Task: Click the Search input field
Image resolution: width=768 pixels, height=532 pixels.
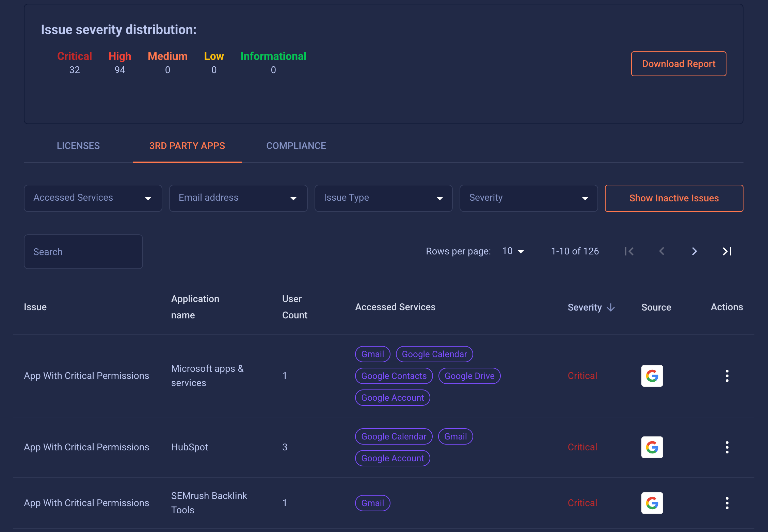Action: click(x=83, y=252)
